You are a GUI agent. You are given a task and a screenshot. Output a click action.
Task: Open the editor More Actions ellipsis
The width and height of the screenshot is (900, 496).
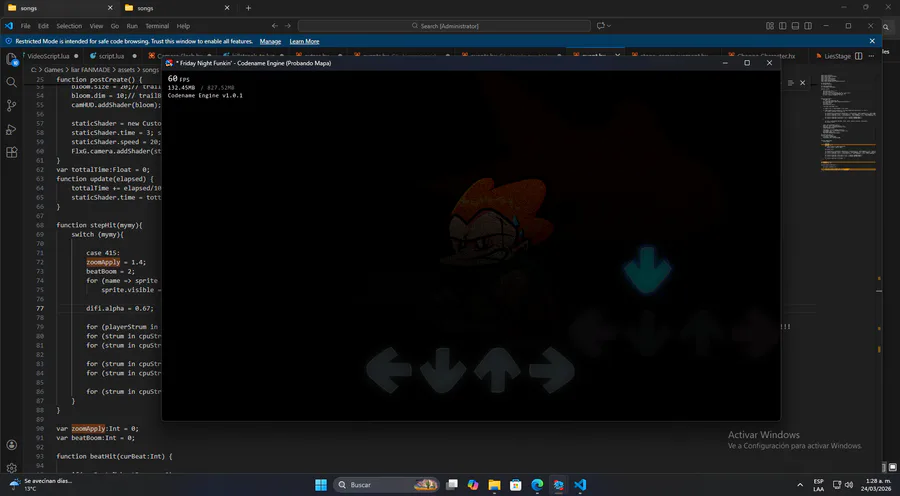(x=871, y=56)
